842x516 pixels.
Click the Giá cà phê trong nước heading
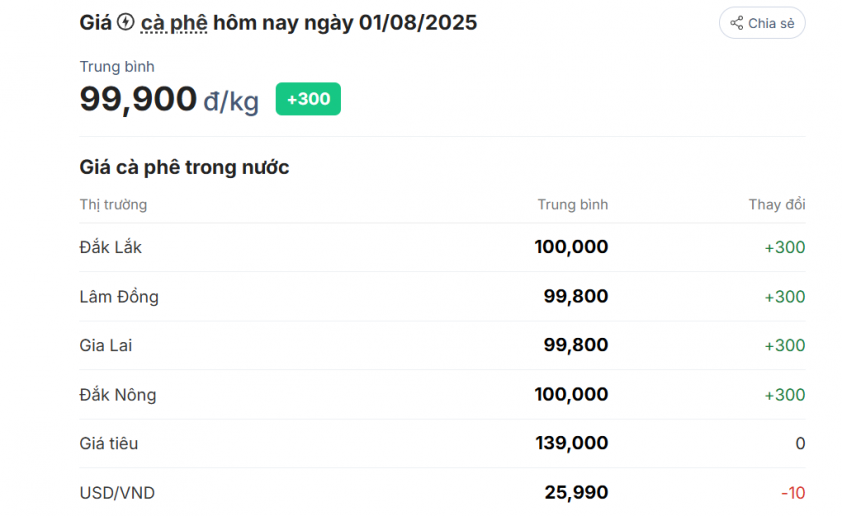(184, 168)
